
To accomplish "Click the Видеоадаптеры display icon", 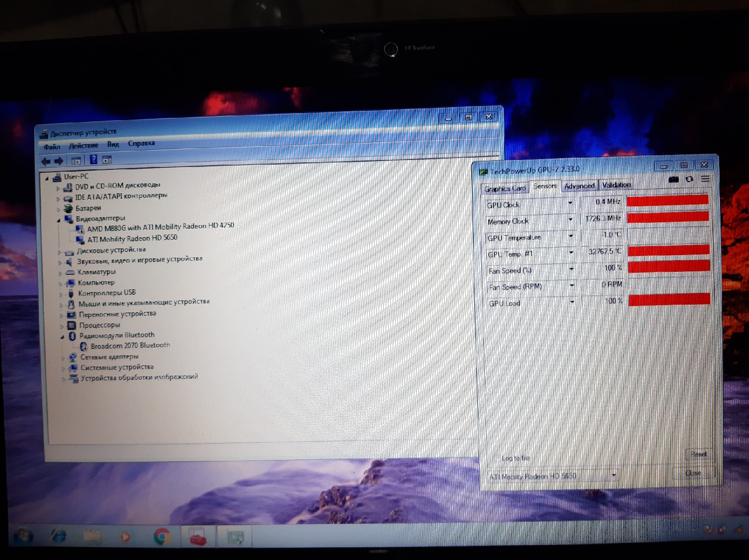I will pos(69,219).
